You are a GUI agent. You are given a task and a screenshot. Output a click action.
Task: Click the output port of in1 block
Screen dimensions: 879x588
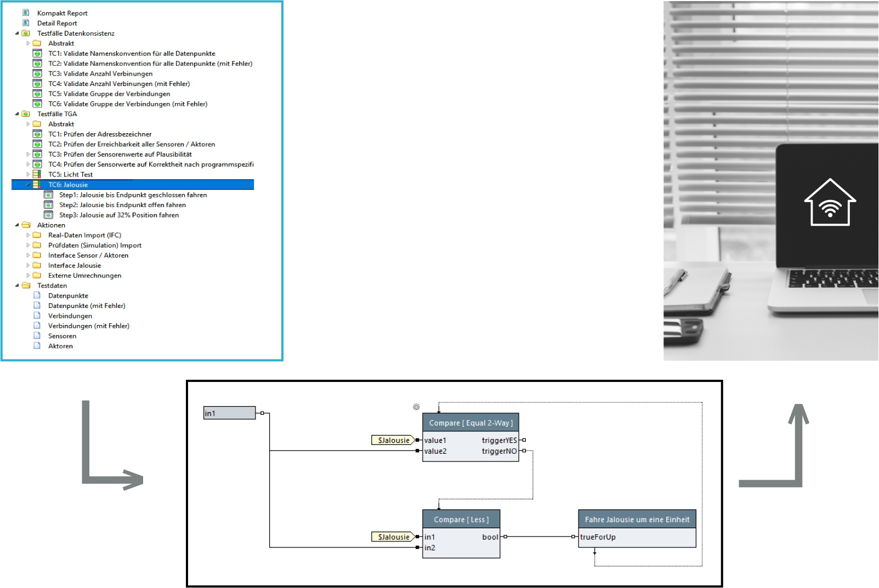click(262, 413)
